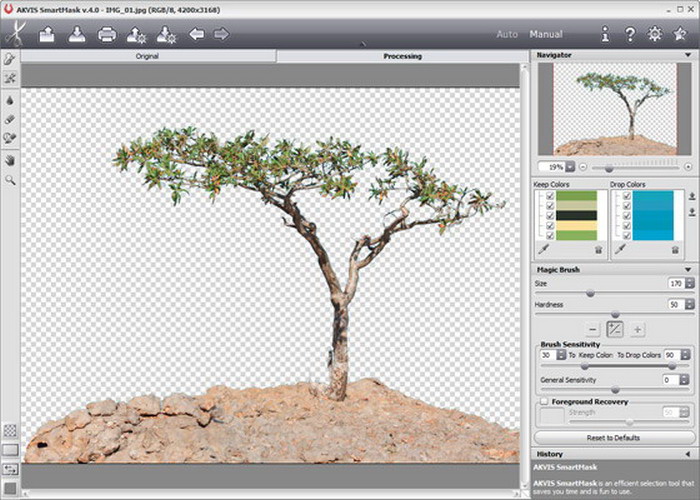Click the Hardness value stepper arrows

pos(690,304)
